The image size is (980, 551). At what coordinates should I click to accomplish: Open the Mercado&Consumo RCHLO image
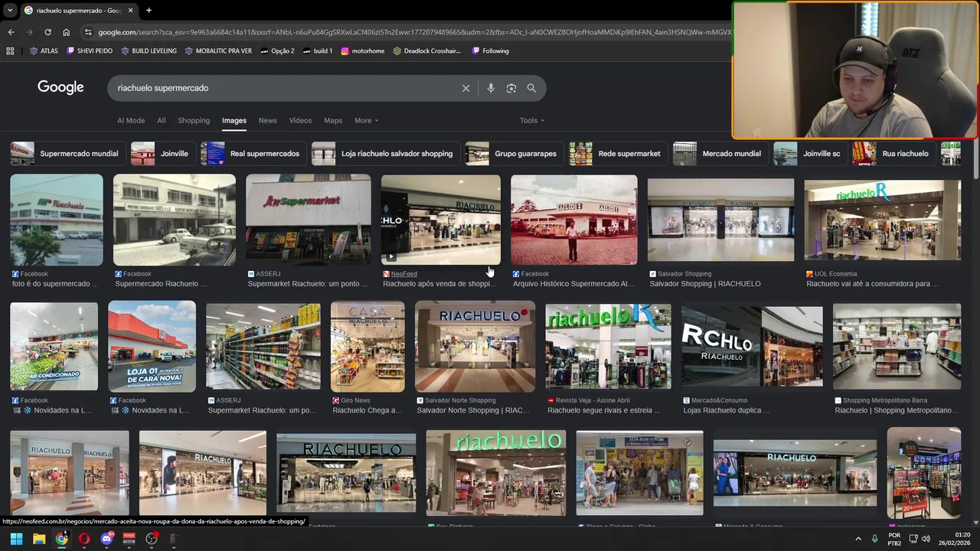pyautogui.click(x=752, y=347)
